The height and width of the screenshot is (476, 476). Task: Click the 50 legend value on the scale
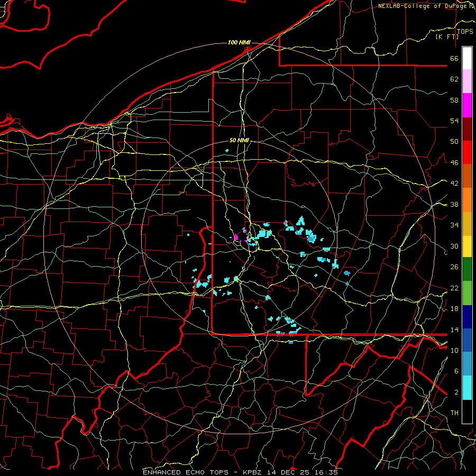click(454, 142)
